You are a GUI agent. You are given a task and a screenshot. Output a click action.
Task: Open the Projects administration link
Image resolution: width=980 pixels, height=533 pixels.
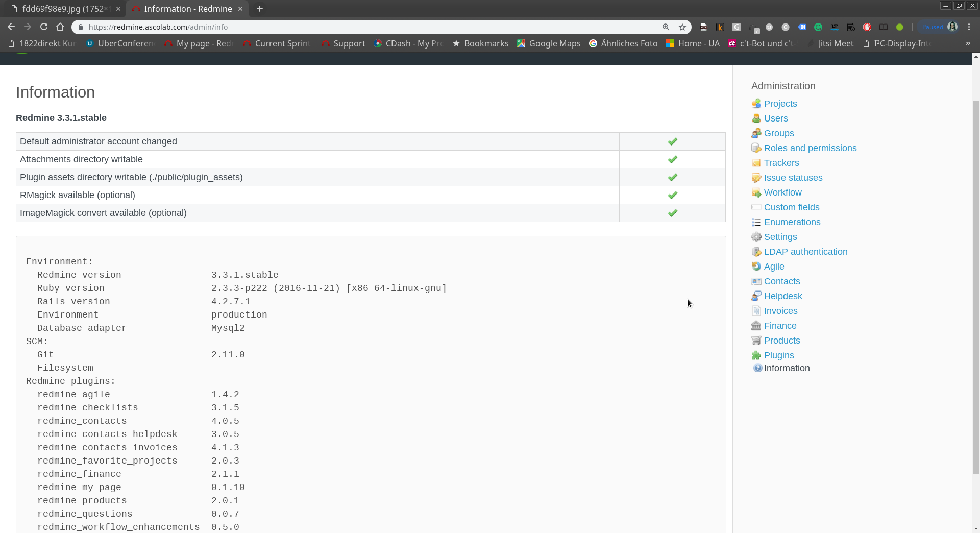click(x=780, y=104)
